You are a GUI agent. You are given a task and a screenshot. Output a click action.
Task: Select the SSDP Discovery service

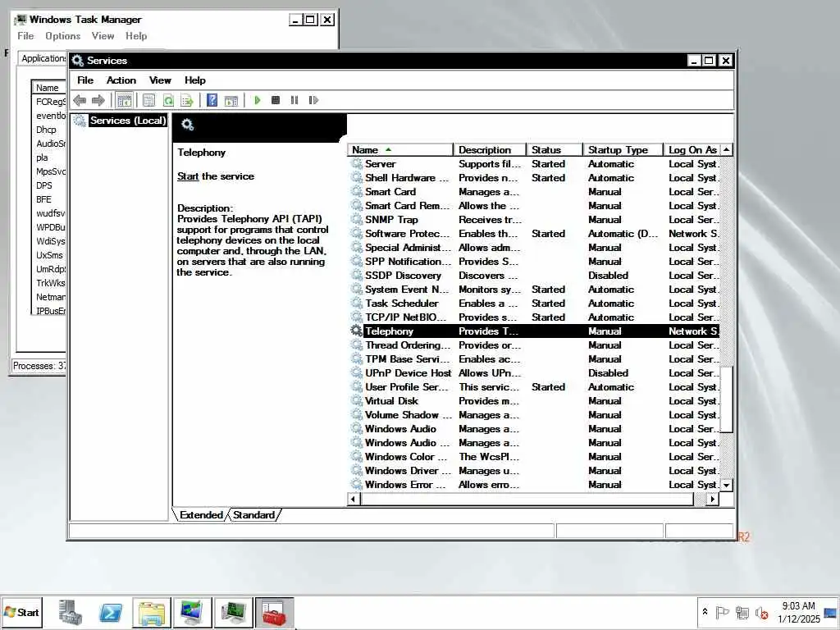[x=533, y=276]
